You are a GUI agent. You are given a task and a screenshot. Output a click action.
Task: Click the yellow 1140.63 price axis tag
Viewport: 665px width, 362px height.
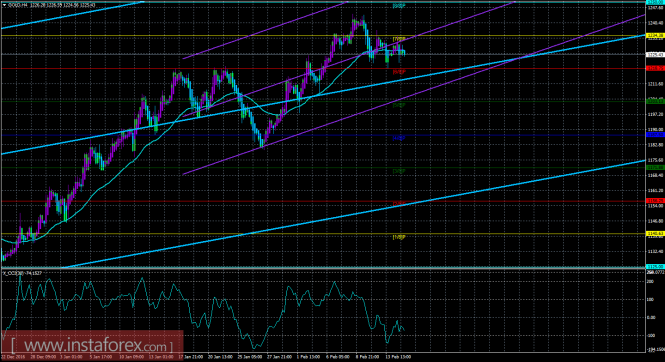[655, 234]
